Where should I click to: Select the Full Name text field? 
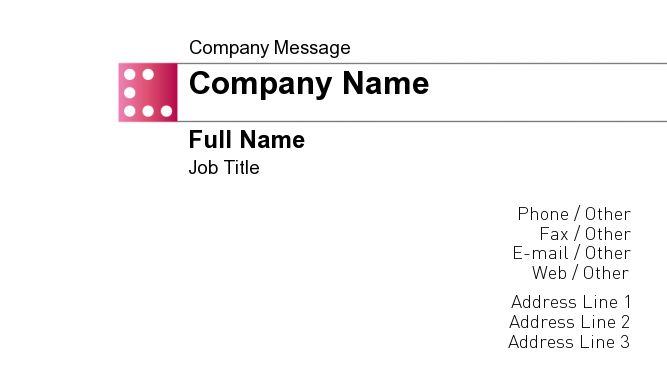[247, 139]
